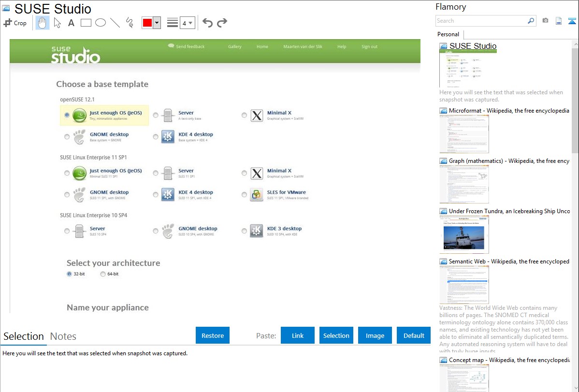This screenshot has width=579, height=392.
Task: Choose 32-bit architecture
Action: [69, 274]
